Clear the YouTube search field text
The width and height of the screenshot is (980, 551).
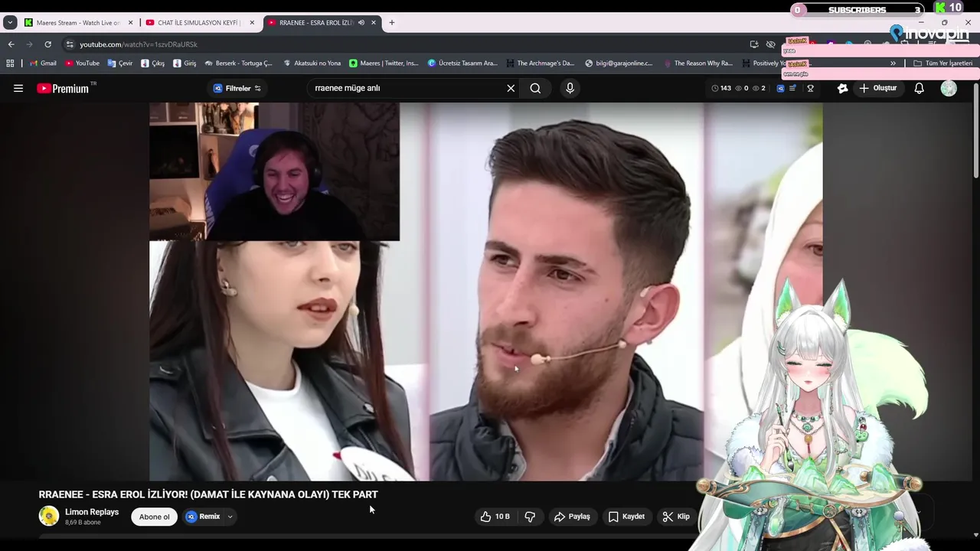(x=511, y=88)
